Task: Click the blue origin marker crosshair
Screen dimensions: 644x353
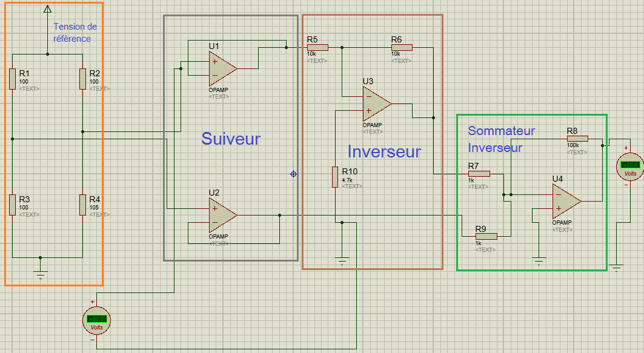Action: point(293,174)
